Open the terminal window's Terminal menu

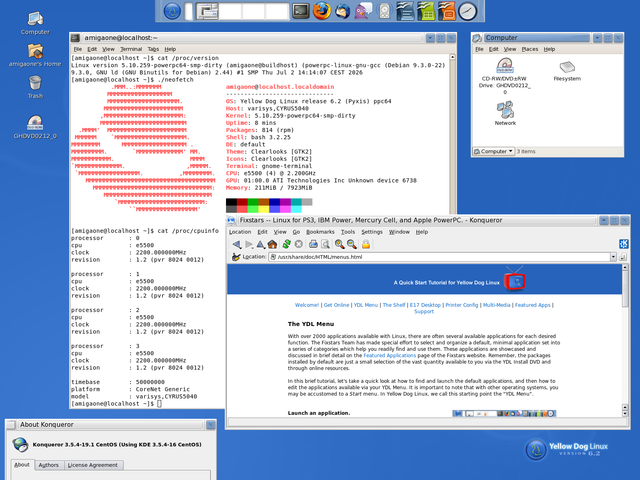[131, 49]
